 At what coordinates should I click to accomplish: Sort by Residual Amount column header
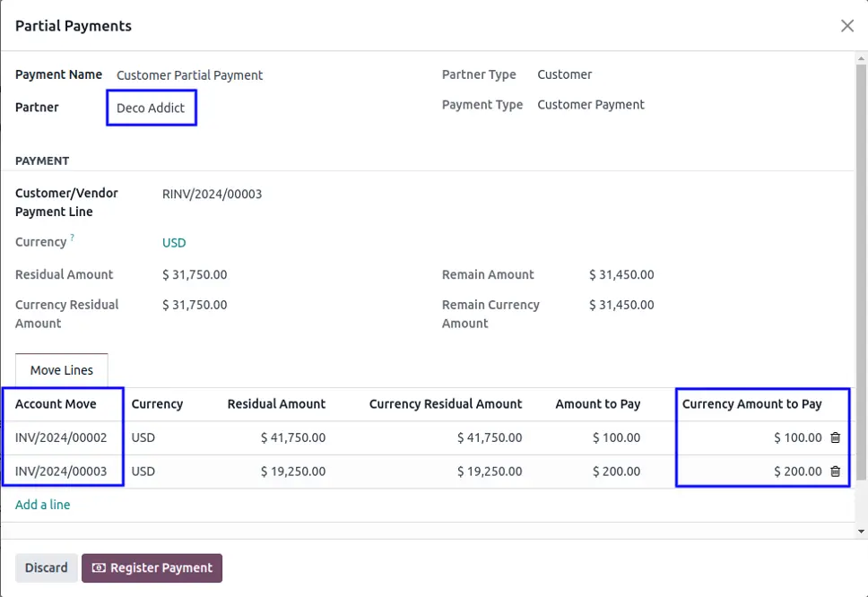(x=276, y=404)
